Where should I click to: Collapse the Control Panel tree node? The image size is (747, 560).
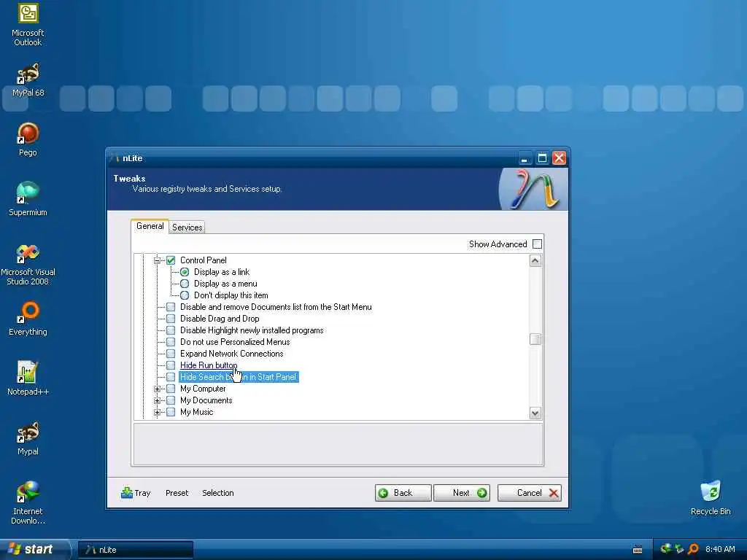[x=158, y=260]
